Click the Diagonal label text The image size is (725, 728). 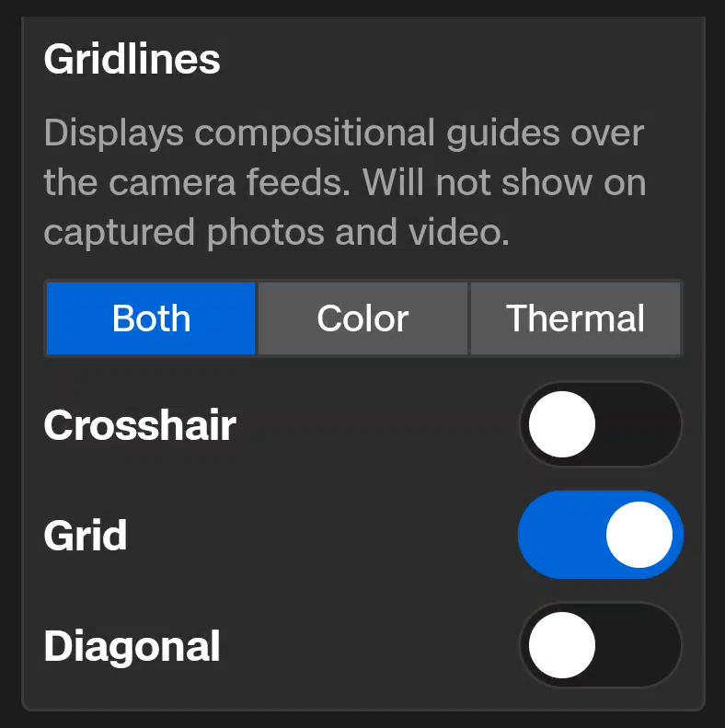[x=132, y=646]
